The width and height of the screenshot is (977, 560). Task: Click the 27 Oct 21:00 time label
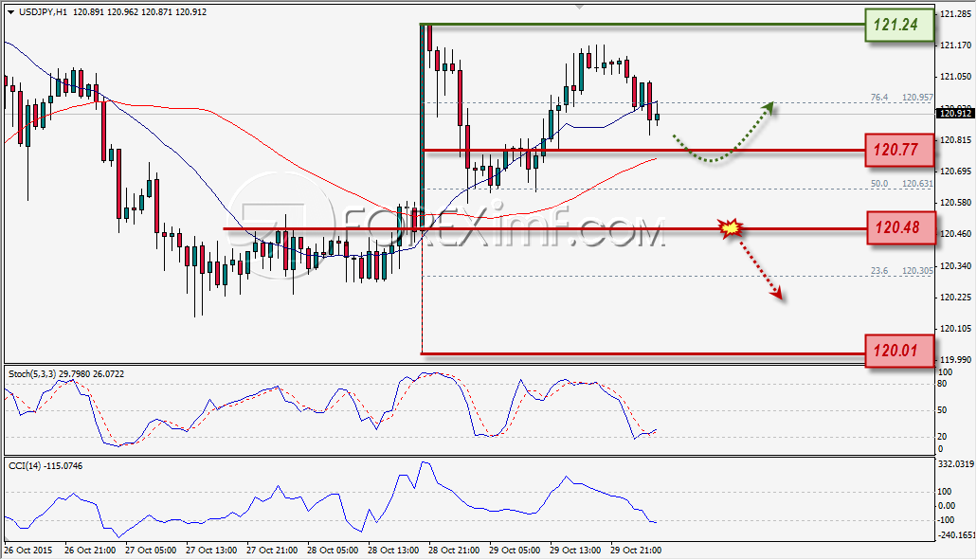click(272, 551)
